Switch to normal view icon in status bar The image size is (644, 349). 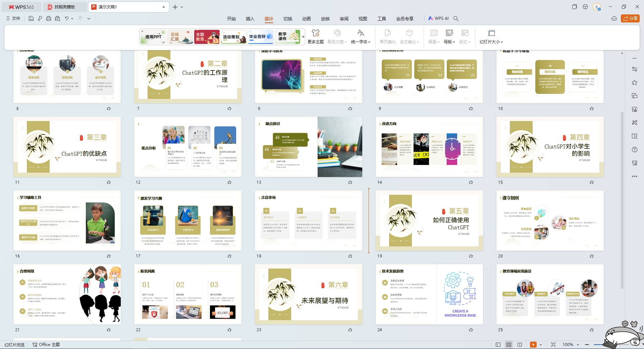[x=498, y=345]
